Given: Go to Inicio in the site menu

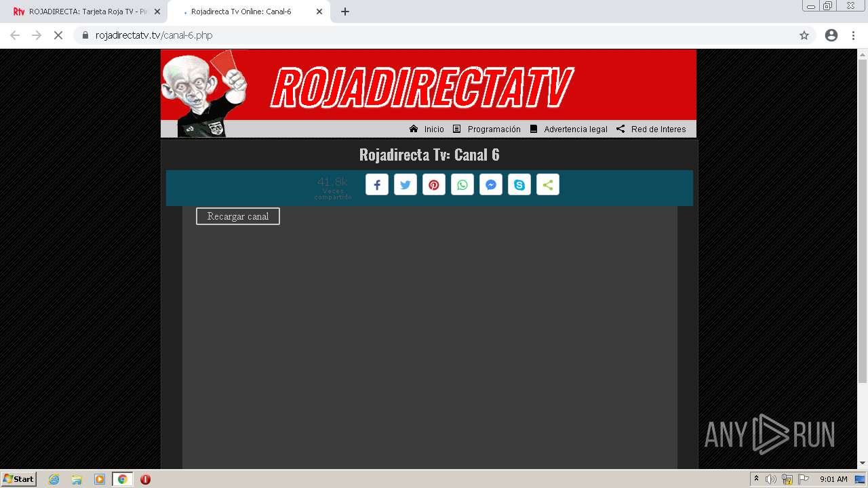Looking at the screenshot, I should (434, 129).
